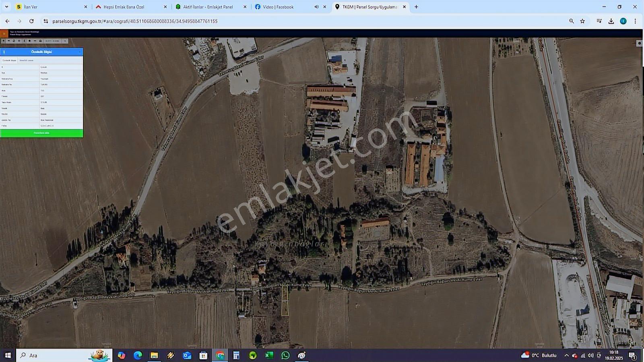This screenshot has height=362, width=644.
Task: Open the zoom magnifier in address bar
Action: pos(571,21)
